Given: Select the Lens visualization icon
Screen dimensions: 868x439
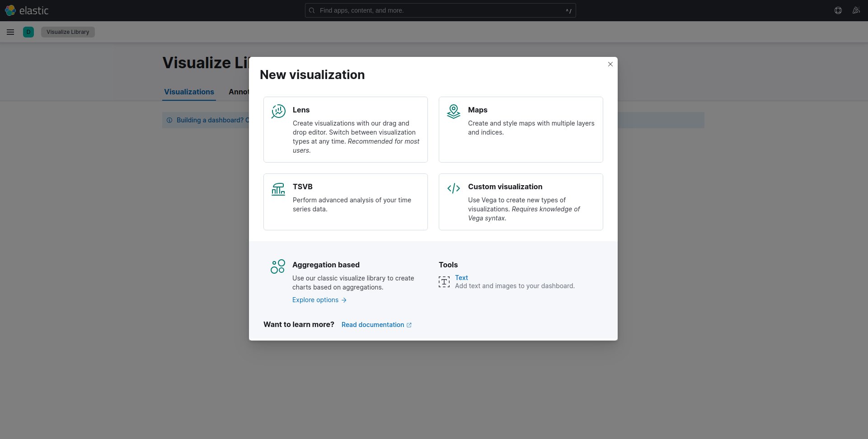Looking at the screenshot, I should click(278, 112).
